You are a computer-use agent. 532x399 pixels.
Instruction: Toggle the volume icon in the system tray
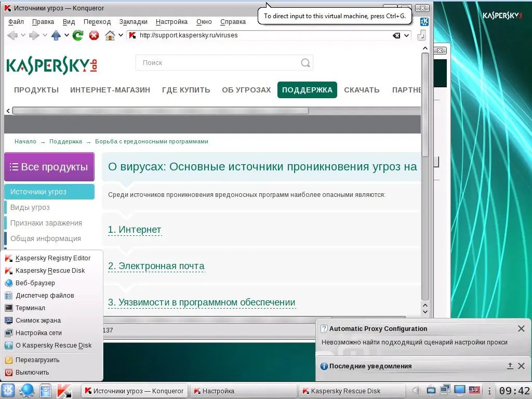click(x=416, y=391)
